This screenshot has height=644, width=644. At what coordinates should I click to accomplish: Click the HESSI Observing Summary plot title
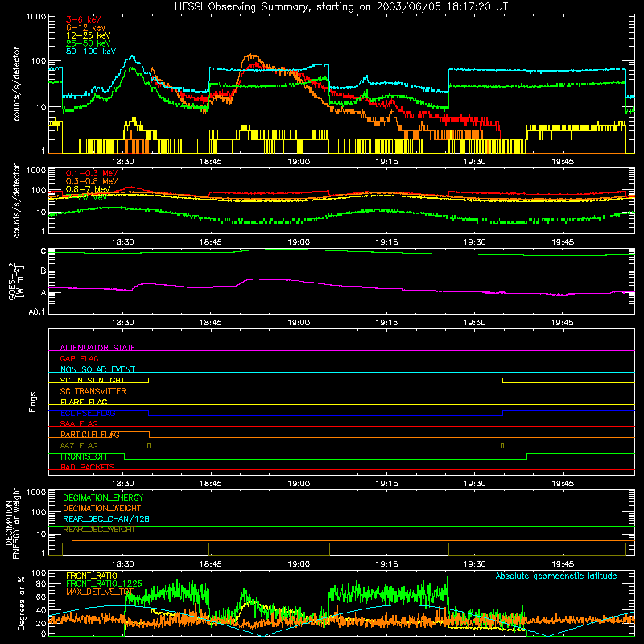tap(341, 7)
